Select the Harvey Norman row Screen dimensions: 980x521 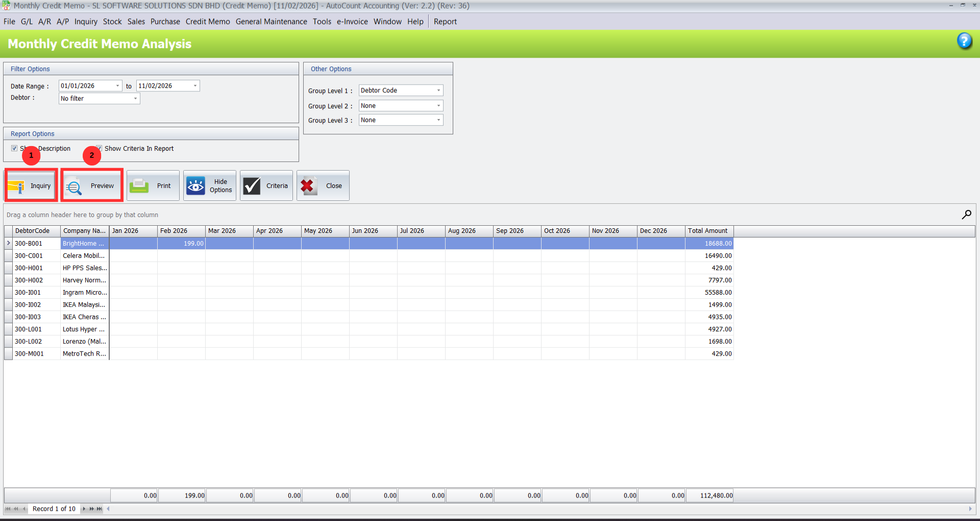84,280
